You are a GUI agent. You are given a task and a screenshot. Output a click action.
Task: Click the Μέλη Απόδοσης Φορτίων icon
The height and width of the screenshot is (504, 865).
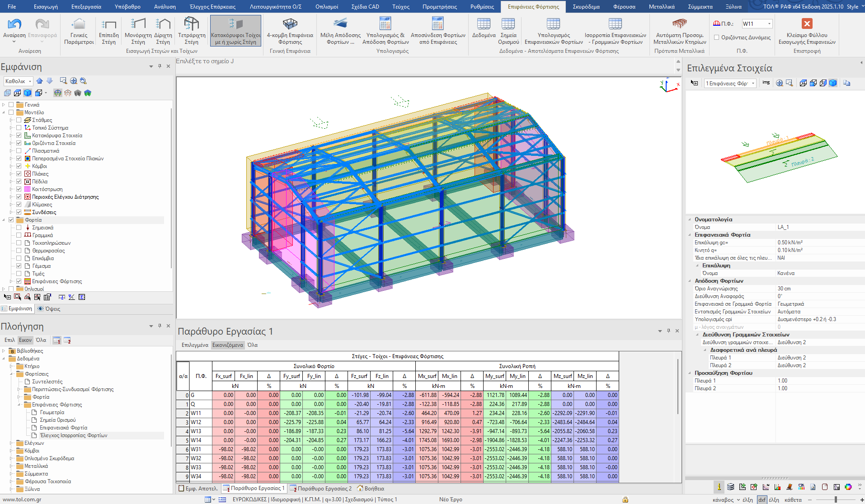(340, 24)
